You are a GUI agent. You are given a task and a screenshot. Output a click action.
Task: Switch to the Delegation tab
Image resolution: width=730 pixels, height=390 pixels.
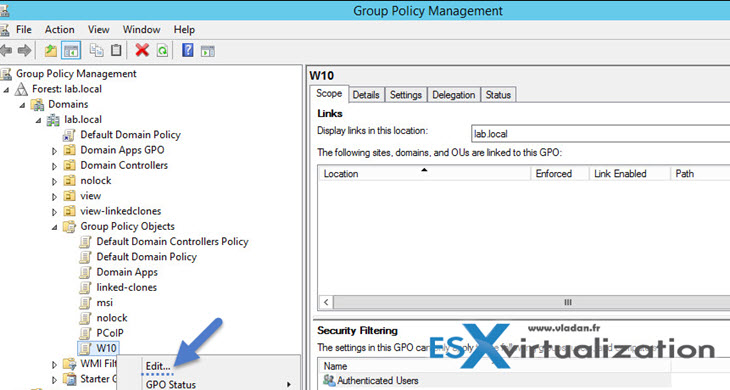point(453,95)
